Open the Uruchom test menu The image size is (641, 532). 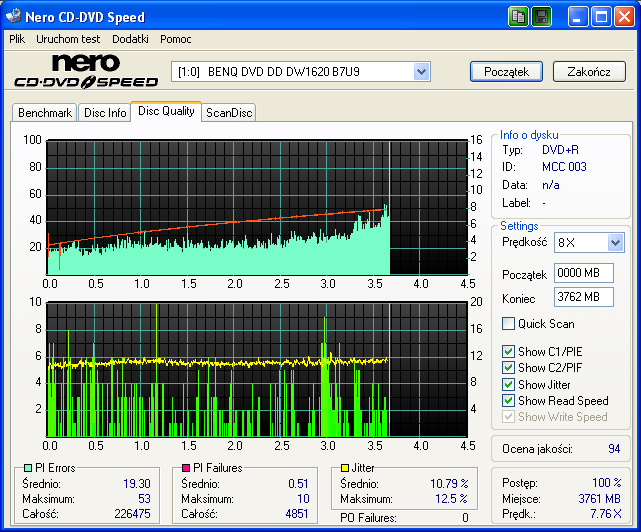pyautogui.click(x=68, y=39)
